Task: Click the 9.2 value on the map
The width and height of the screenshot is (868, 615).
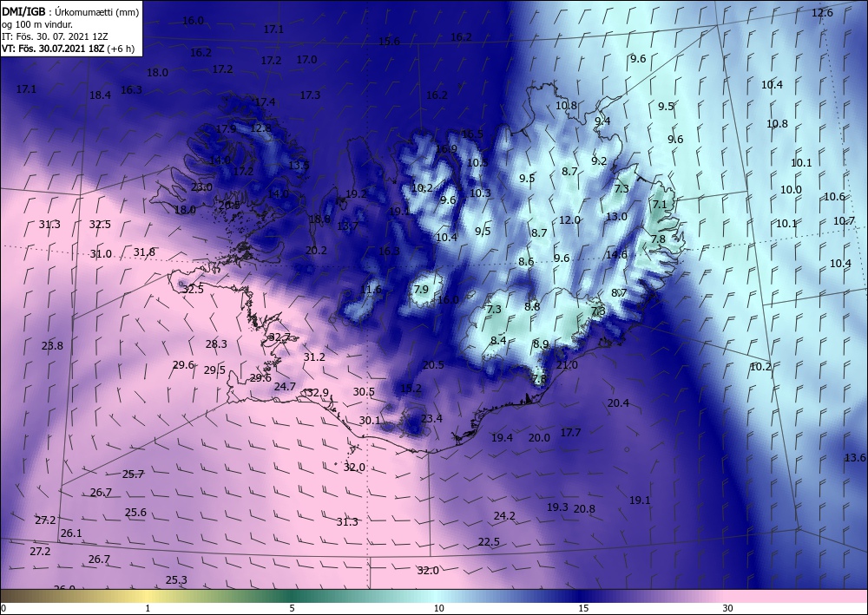Action: [x=599, y=161]
